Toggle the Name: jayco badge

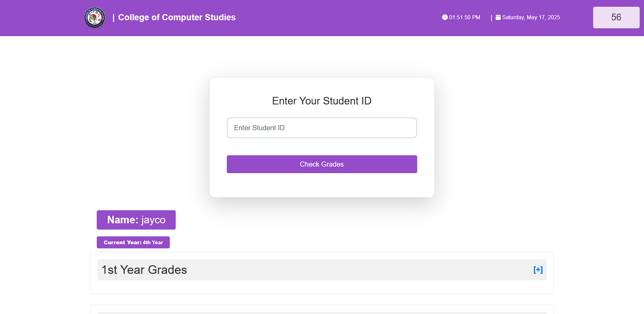click(x=136, y=220)
